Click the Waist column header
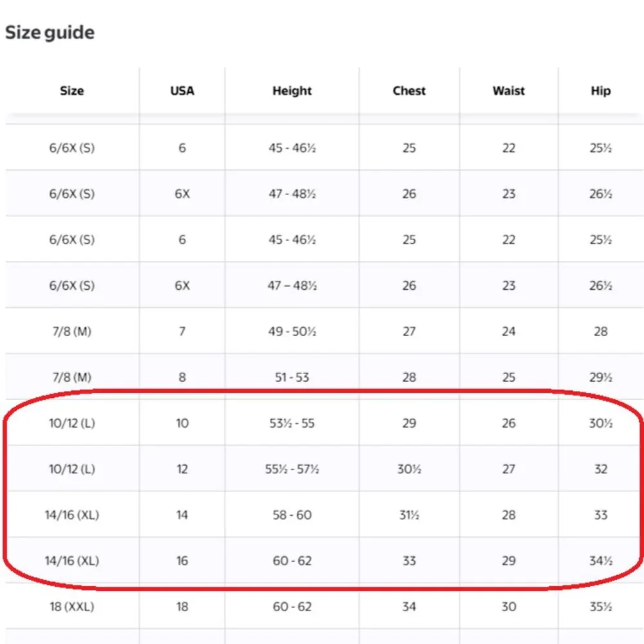The width and height of the screenshot is (644, 644). click(x=509, y=91)
